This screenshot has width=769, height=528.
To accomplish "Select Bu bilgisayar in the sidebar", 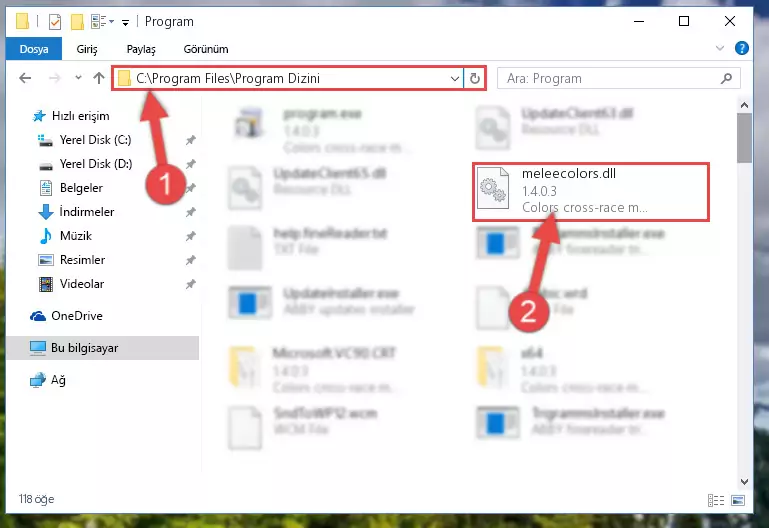I will point(103,348).
